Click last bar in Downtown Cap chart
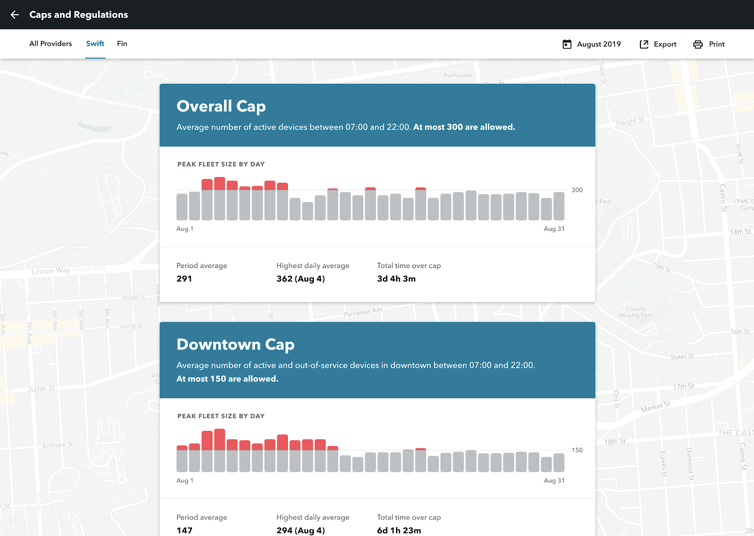This screenshot has height=536, width=754. tap(559, 464)
